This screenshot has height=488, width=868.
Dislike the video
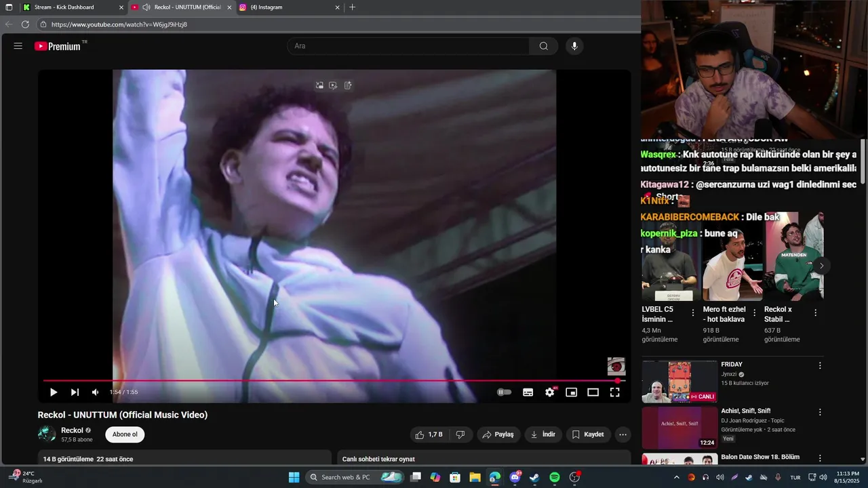tap(460, 434)
